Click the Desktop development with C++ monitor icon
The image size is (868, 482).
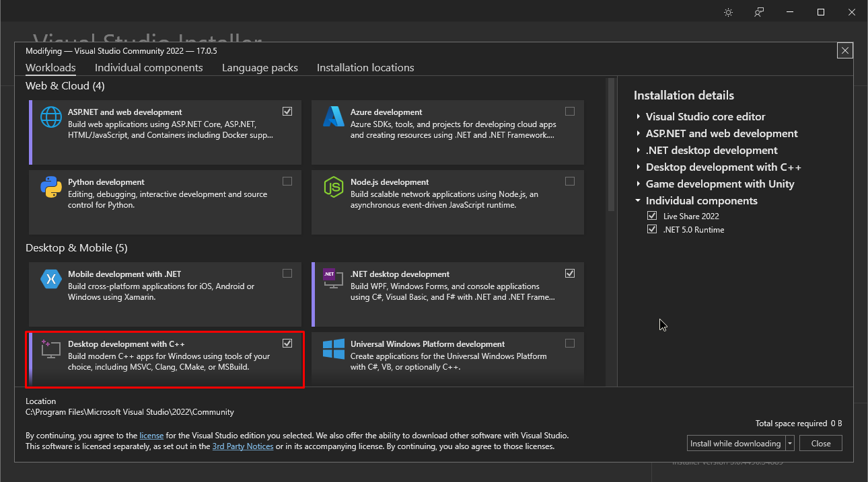point(50,349)
